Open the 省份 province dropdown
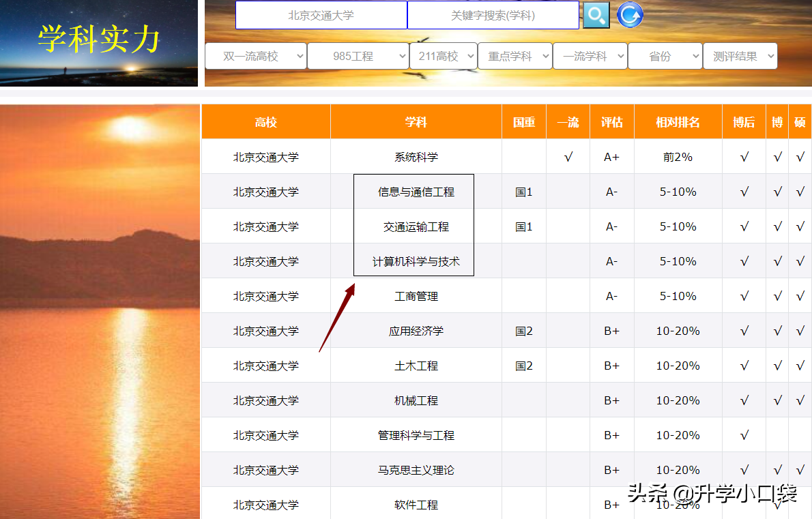The width and height of the screenshot is (812, 519). click(x=665, y=56)
